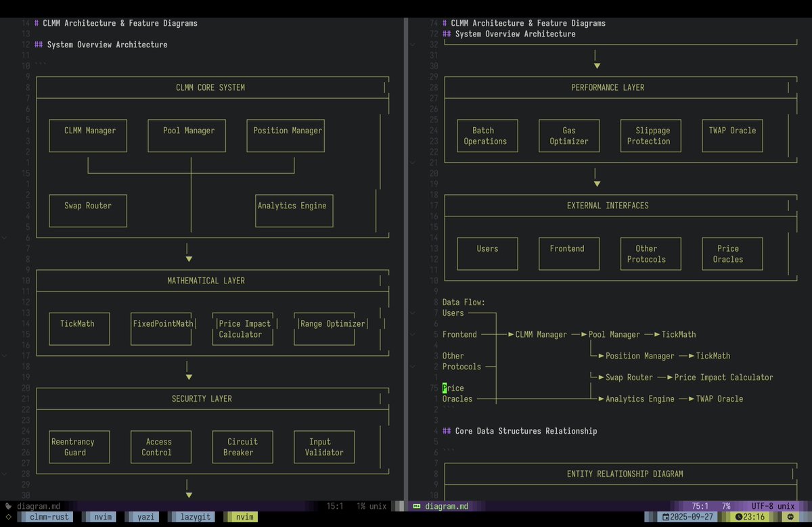Click the 'SECURITY LAYER' title

(x=202, y=398)
